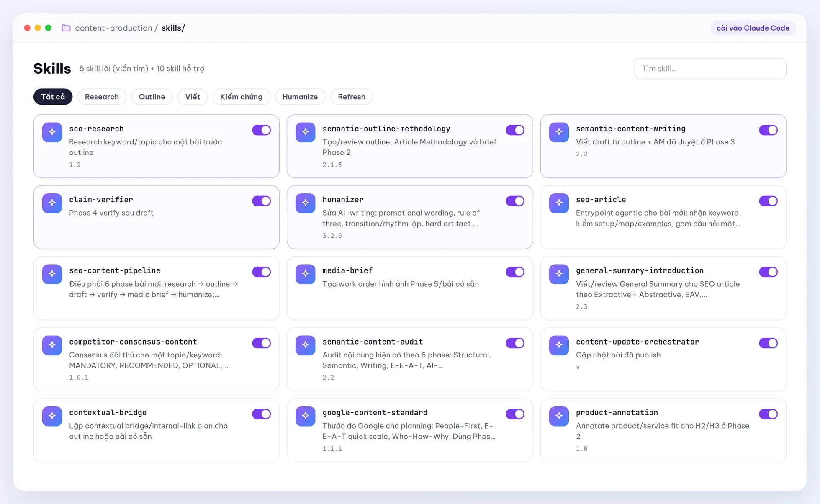Image resolution: width=820 pixels, height=504 pixels.
Task: Click the skills/ breadcrumb segment
Action: [173, 28]
